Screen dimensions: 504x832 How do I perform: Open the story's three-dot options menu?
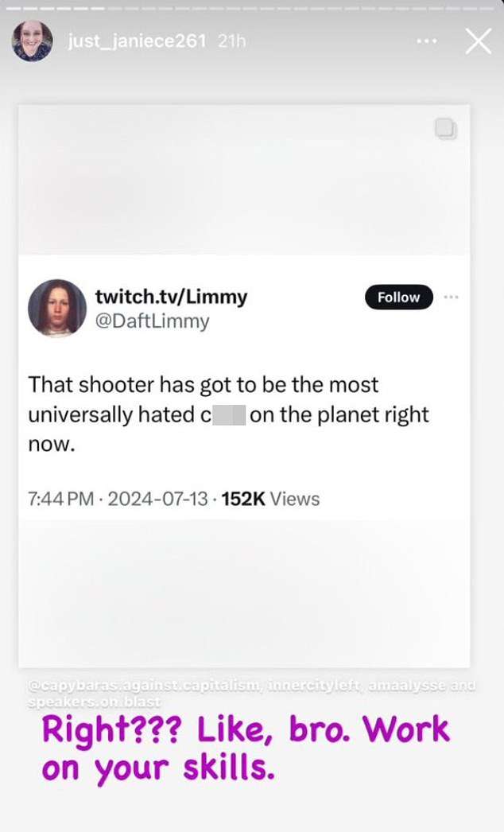[x=427, y=41]
